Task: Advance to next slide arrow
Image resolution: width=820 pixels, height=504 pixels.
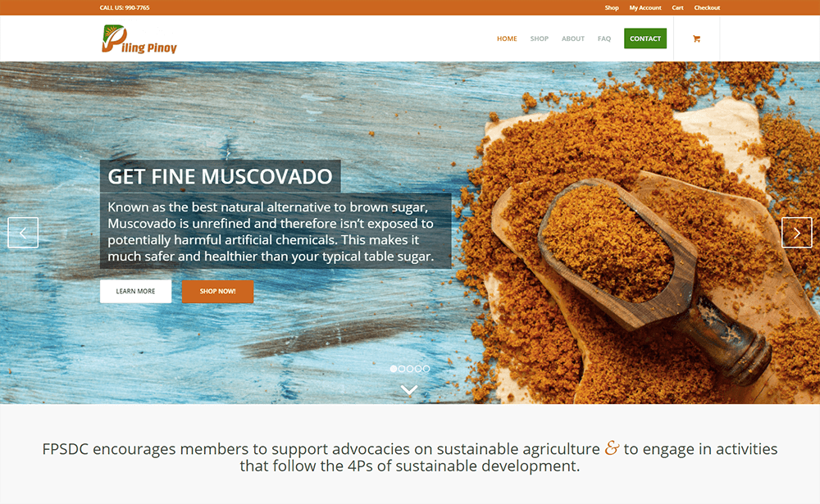Action: tap(796, 233)
